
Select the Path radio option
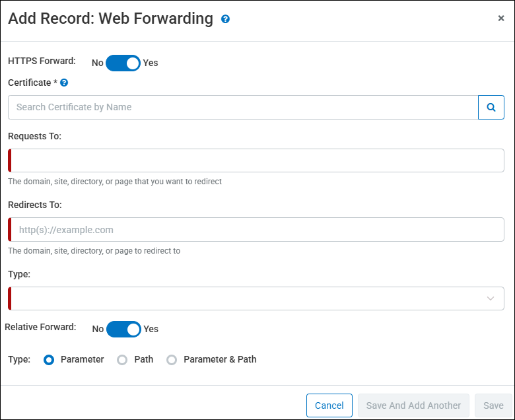[x=122, y=360]
